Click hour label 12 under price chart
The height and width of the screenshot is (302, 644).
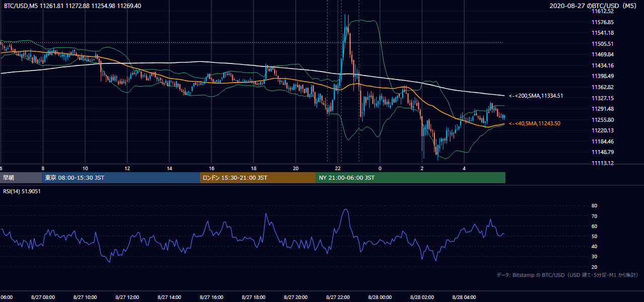[127, 168]
